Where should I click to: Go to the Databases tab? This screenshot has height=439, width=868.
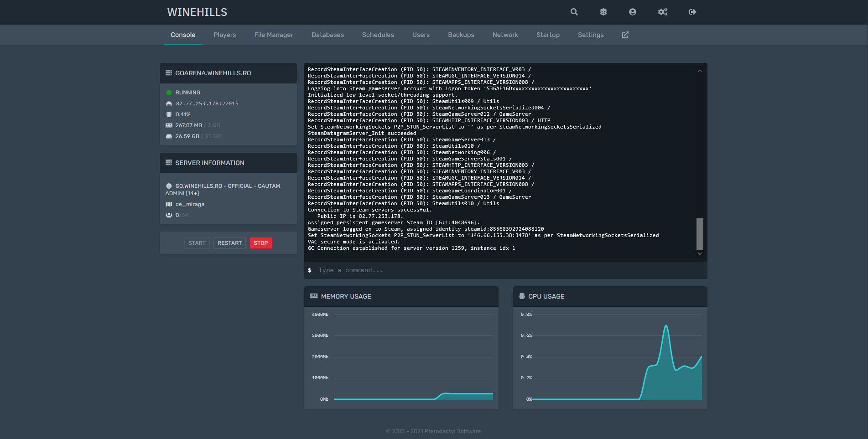(x=327, y=35)
